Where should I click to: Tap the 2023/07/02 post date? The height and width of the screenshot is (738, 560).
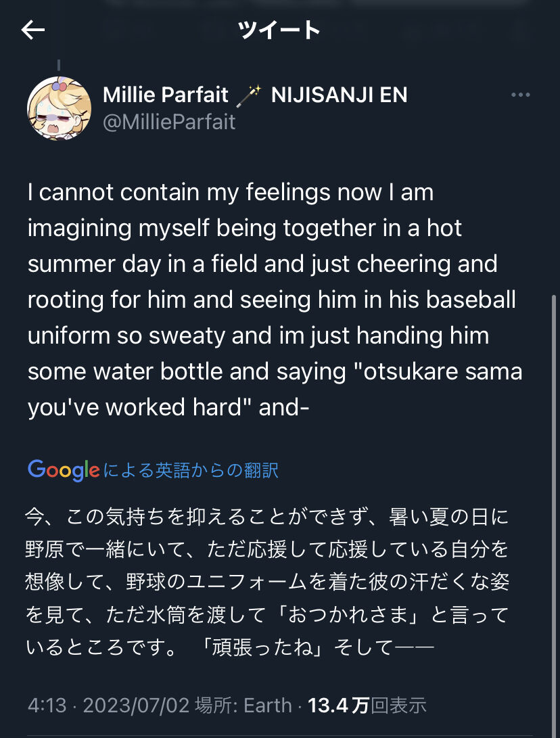[134, 706]
